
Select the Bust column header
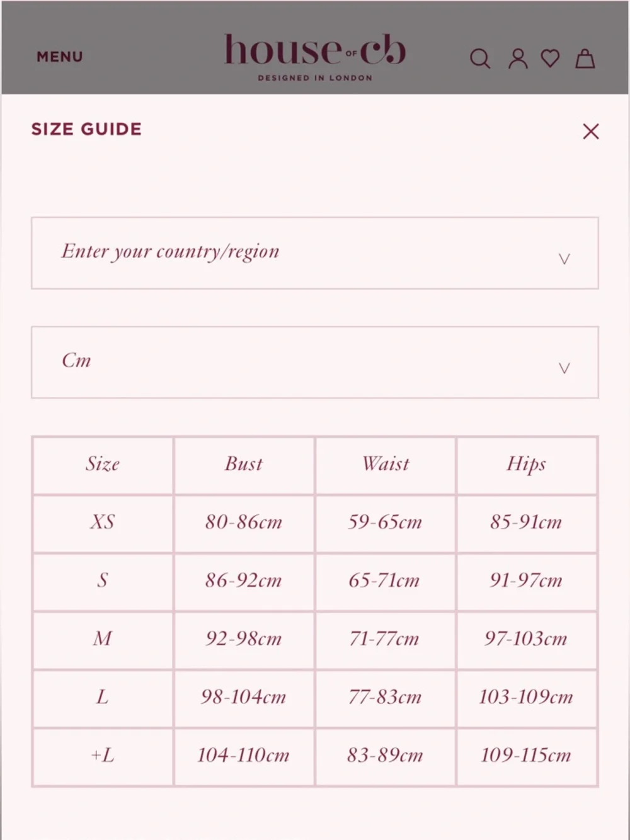pos(244,465)
